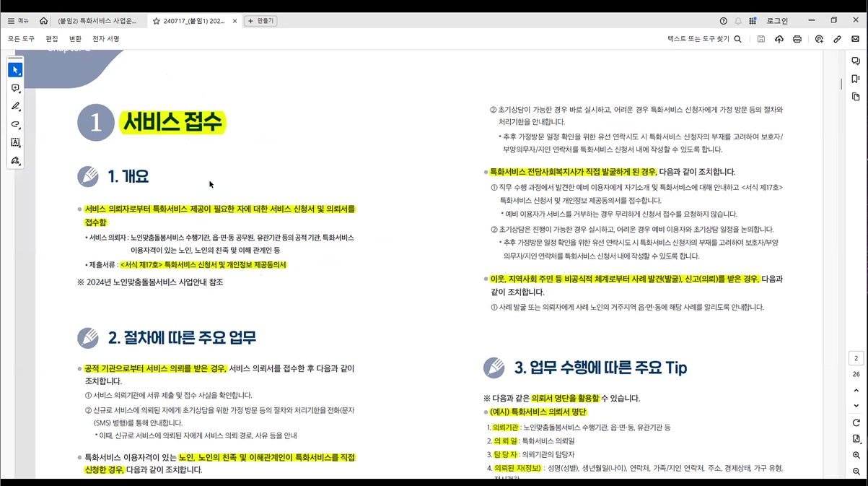
Task: Click the 로그인 sign-in button
Action: tap(777, 21)
